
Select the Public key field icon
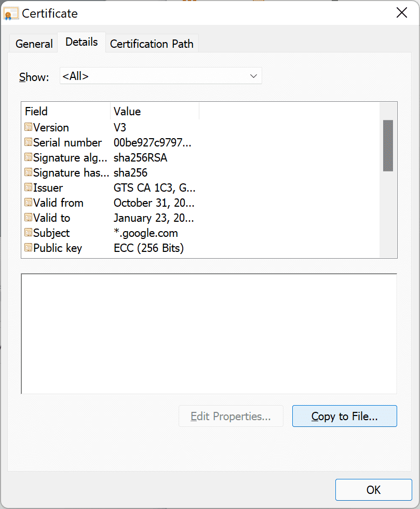pyautogui.click(x=28, y=248)
